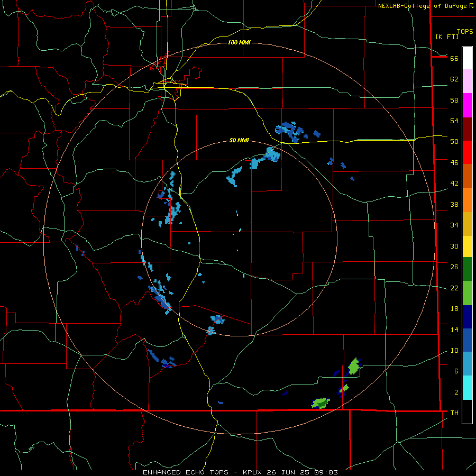Click the 100 NMI range ring label

(239, 42)
